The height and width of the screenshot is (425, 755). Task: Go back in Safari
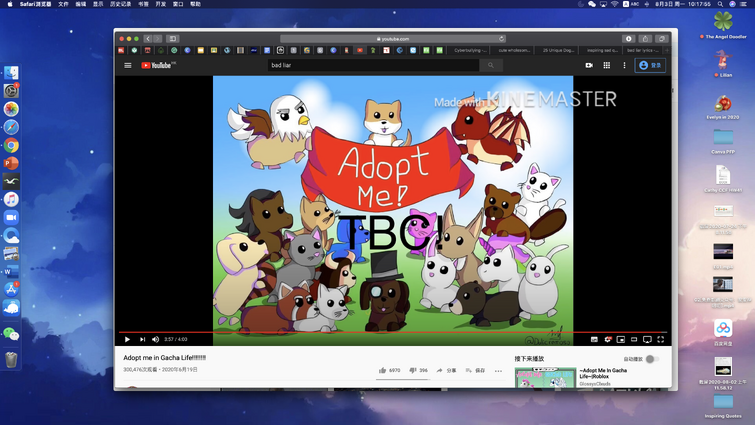tap(148, 39)
